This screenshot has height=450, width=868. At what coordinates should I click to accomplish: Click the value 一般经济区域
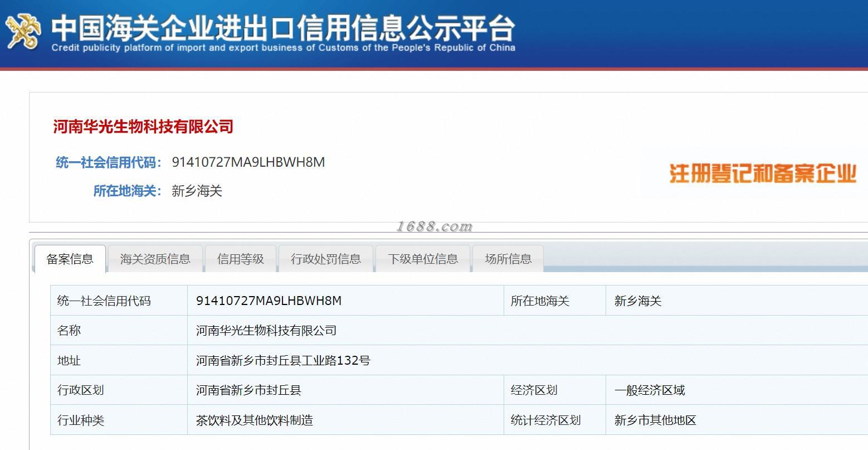coord(650,390)
